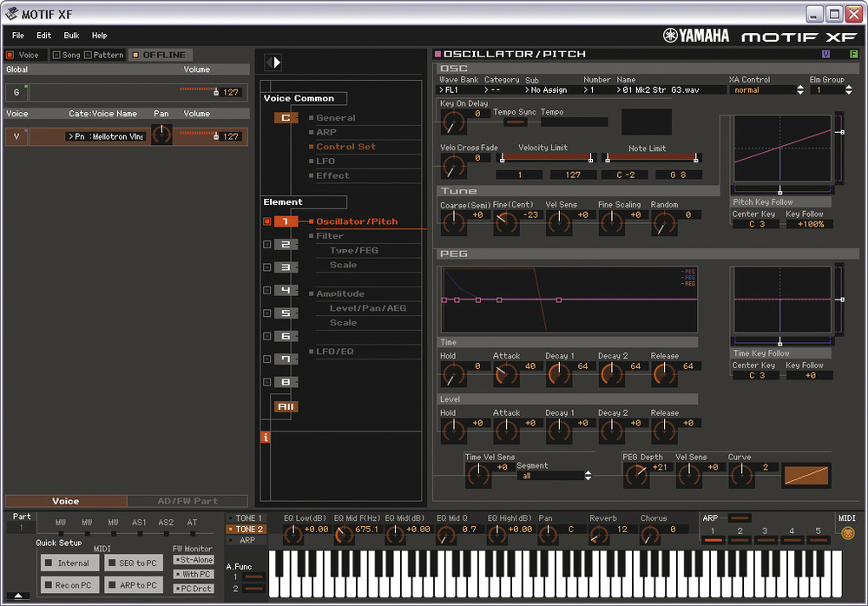Click the Global Volume slider
Image resolution: width=868 pixels, height=606 pixels.
(x=199, y=91)
